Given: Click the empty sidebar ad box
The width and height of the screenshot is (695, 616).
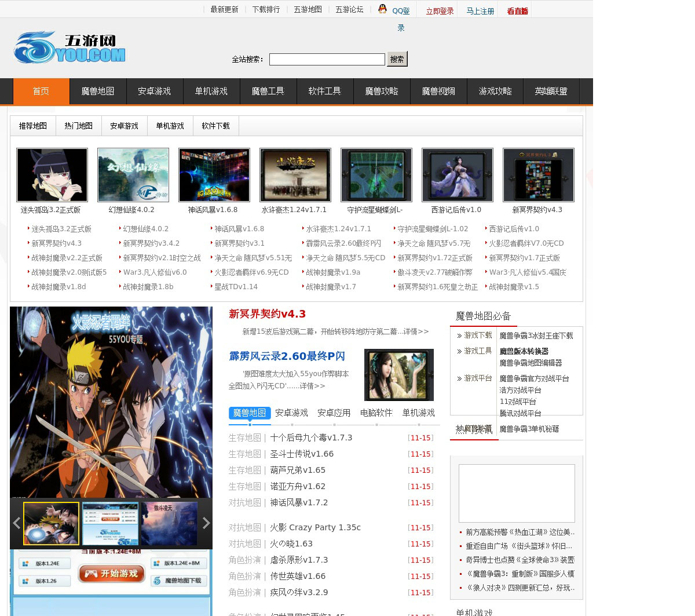Looking at the screenshot, I should (x=517, y=493).
